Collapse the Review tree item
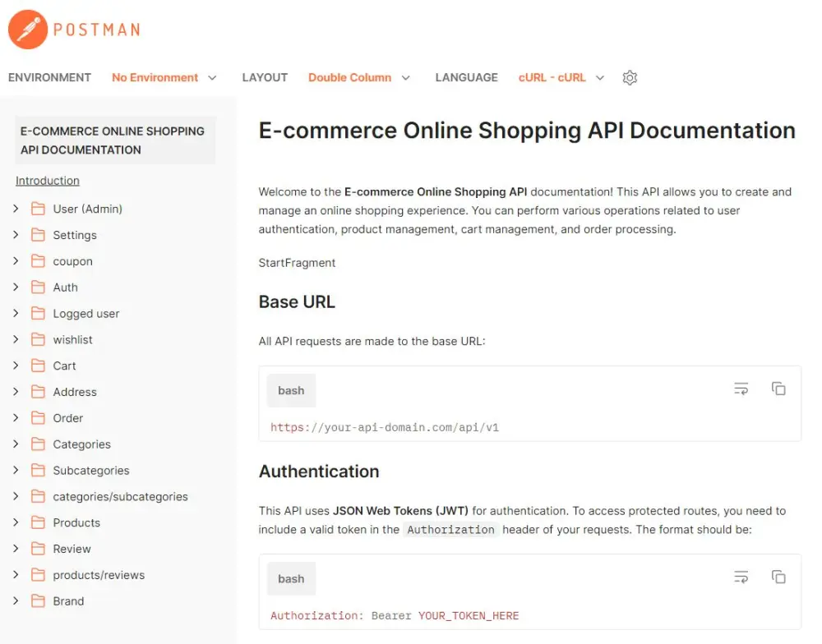The image size is (822, 644). [x=15, y=549]
